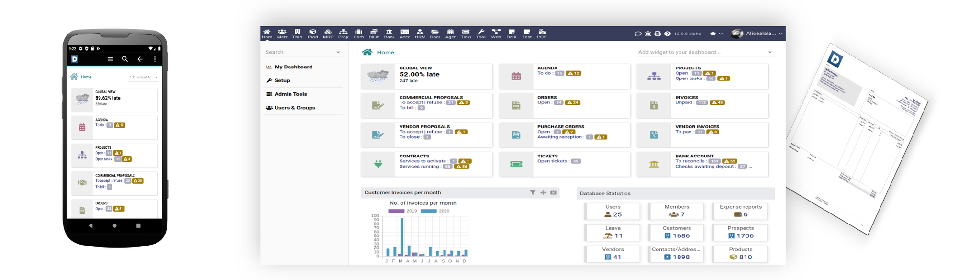Open Admin Tools in the left sidebar

click(290, 94)
